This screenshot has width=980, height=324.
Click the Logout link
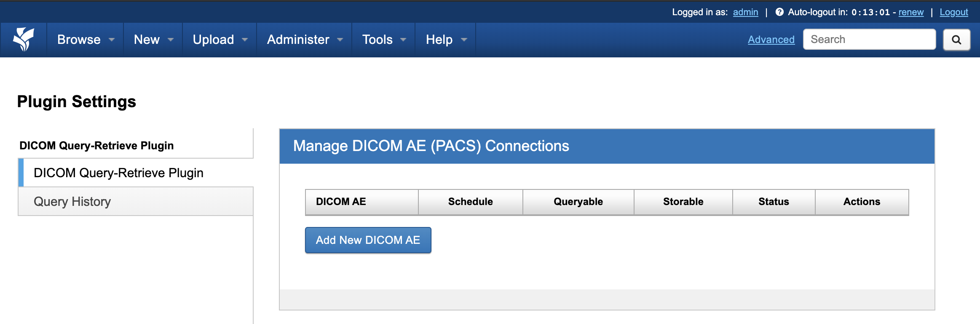tap(954, 12)
